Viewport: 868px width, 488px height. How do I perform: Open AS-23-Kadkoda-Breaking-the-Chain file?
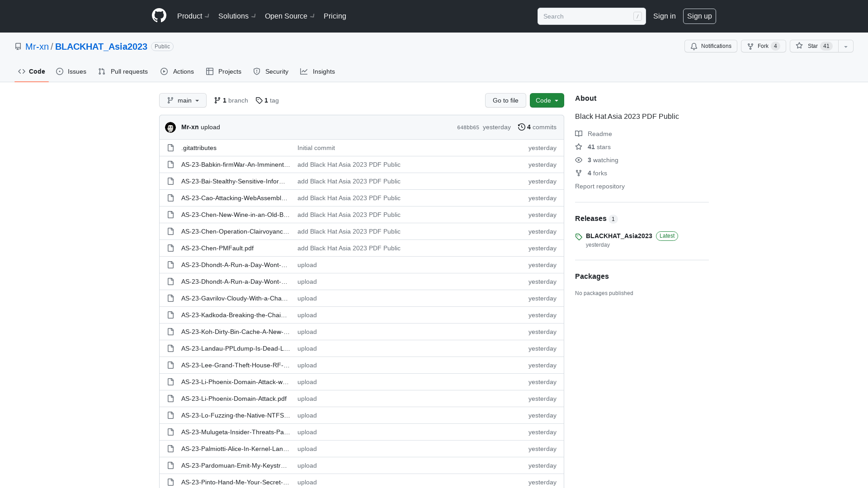[234, 315]
